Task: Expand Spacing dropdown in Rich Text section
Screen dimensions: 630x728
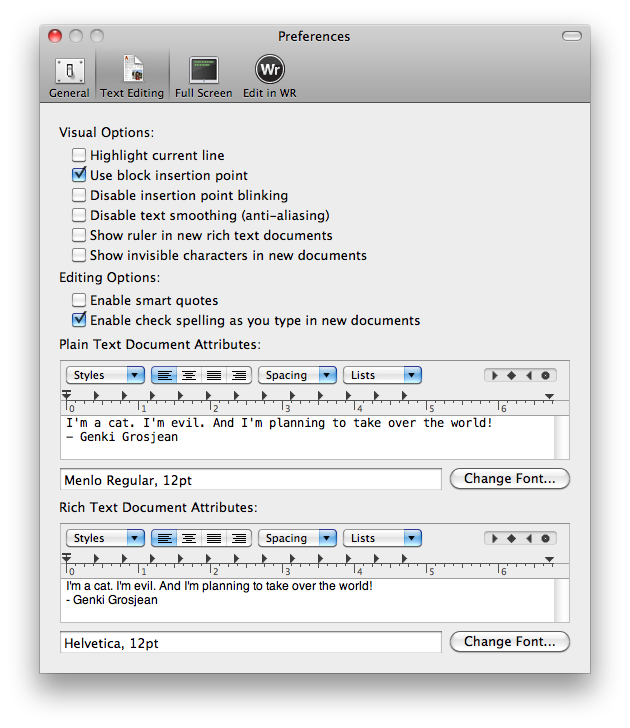Action: (x=297, y=538)
